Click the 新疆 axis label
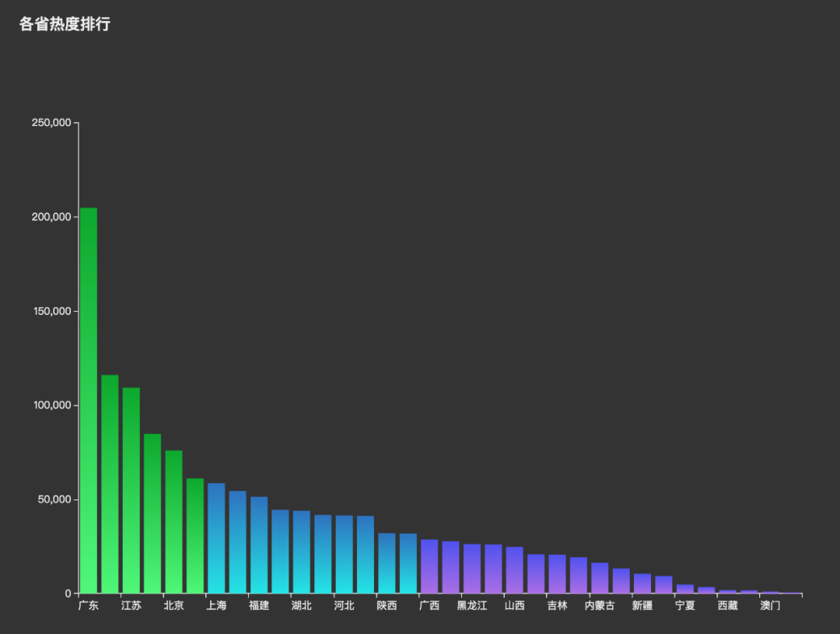This screenshot has width=840, height=634. [x=642, y=605]
